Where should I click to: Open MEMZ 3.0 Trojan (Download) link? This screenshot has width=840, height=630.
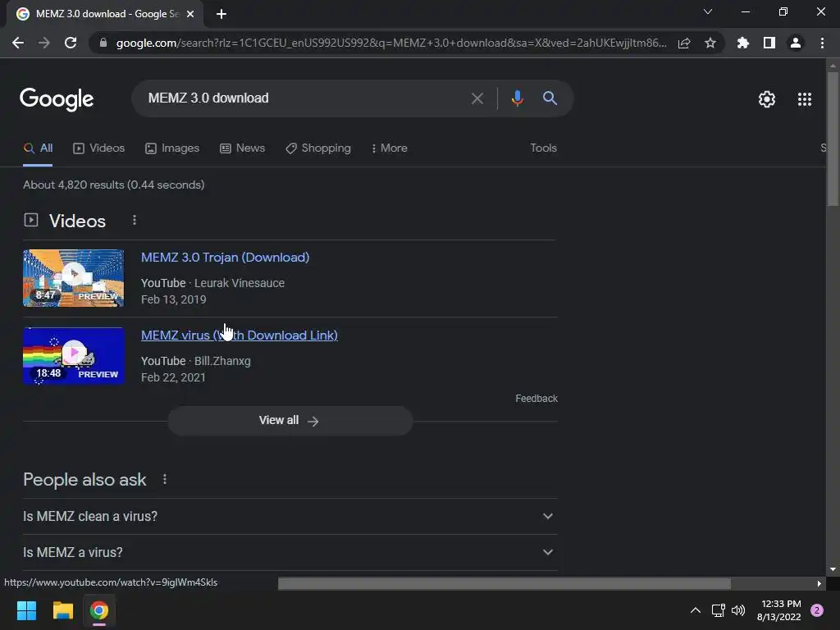pyautogui.click(x=225, y=257)
